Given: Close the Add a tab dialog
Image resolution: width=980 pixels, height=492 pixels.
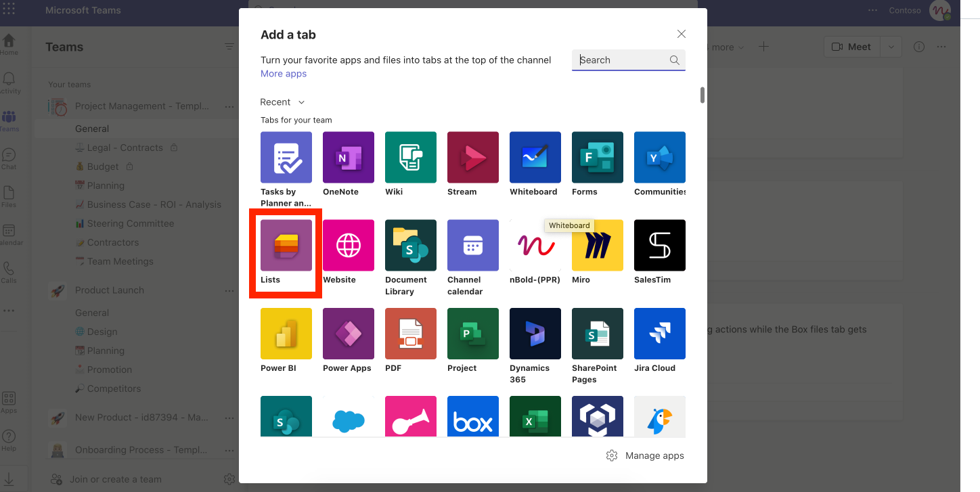Looking at the screenshot, I should coord(682,35).
